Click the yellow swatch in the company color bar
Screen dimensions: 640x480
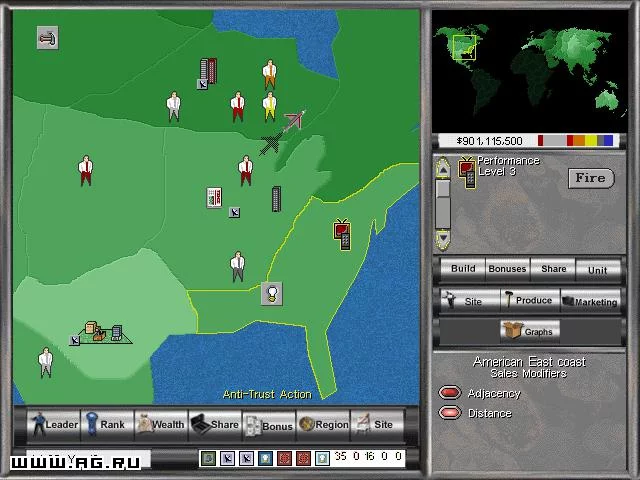click(591, 141)
